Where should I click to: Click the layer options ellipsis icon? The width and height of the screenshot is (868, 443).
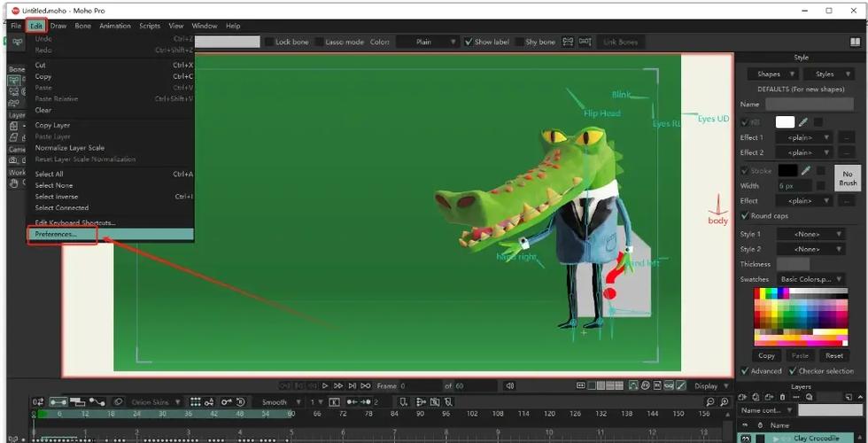tap(796, 397)
